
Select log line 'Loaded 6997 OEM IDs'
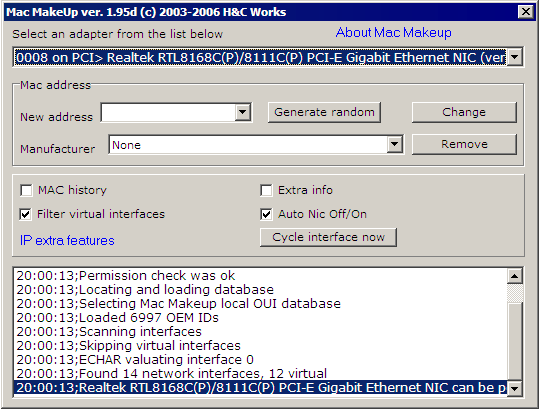tap(261, 318)
